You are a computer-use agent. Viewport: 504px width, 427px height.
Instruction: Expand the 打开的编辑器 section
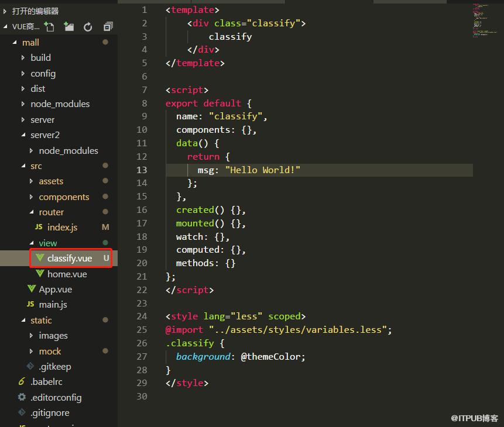(x=5, y=12)
